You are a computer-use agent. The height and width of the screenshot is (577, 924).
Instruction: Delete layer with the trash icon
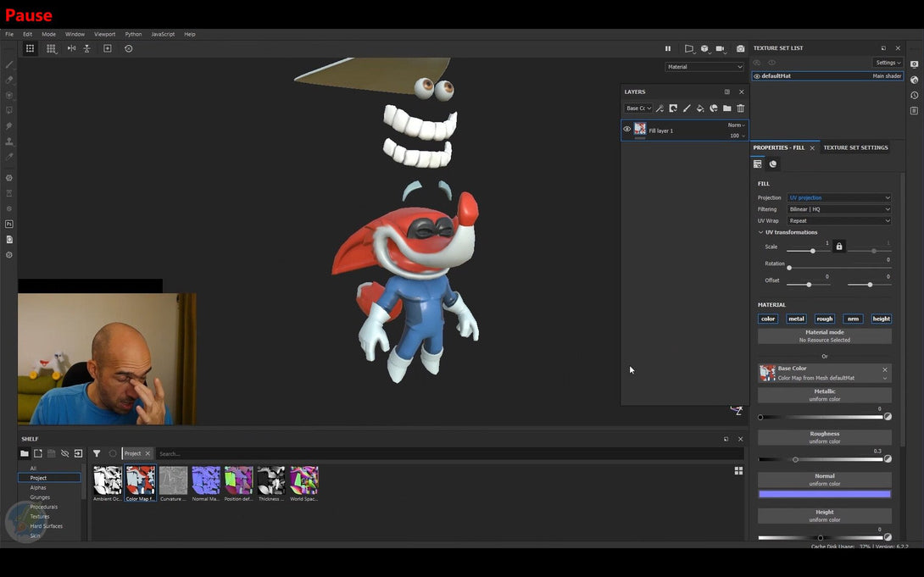click(x=741, y=108)
